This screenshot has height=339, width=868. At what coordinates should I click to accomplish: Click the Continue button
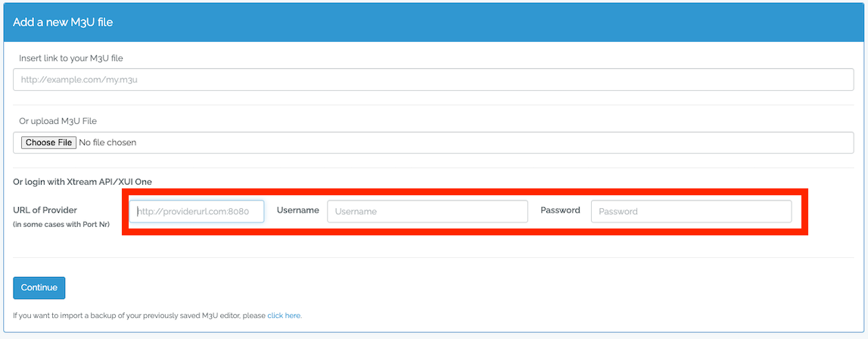[x=39, y=288]
